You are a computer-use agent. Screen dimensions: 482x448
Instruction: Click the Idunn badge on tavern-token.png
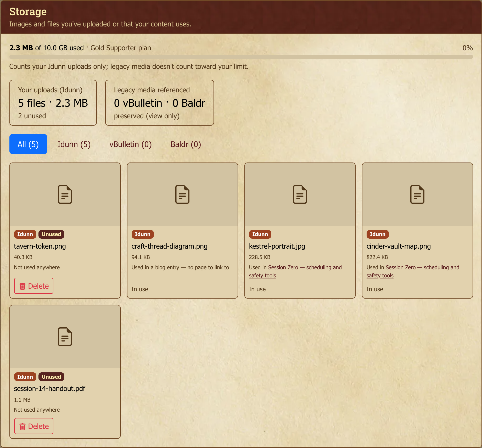(x=25, y=234)
